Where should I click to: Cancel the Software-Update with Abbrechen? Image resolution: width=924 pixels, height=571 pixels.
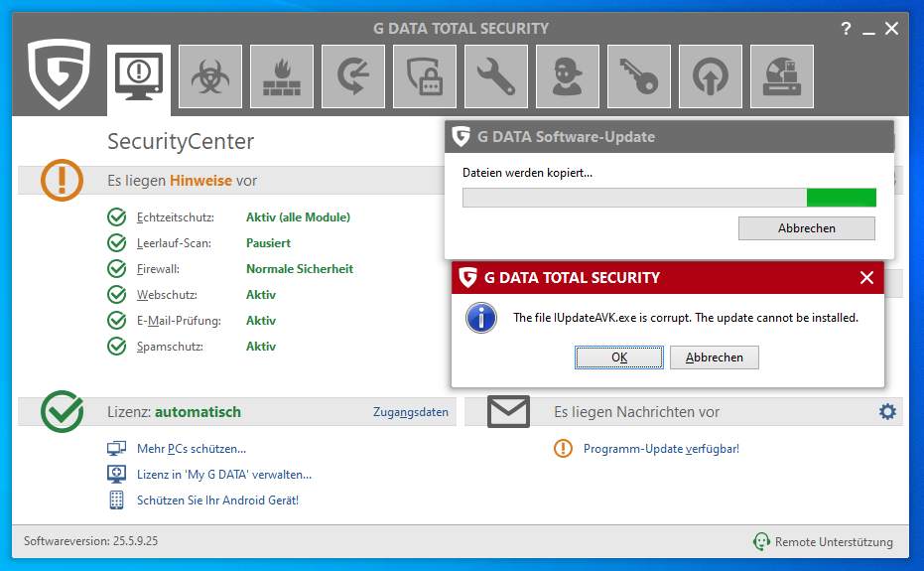tap(807, 228)
